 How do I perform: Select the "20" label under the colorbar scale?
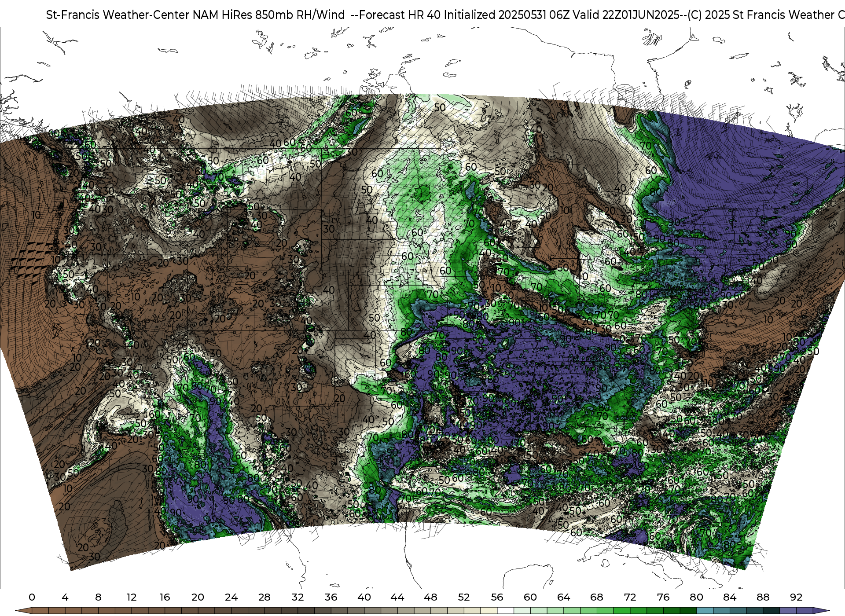coord(198,598)
